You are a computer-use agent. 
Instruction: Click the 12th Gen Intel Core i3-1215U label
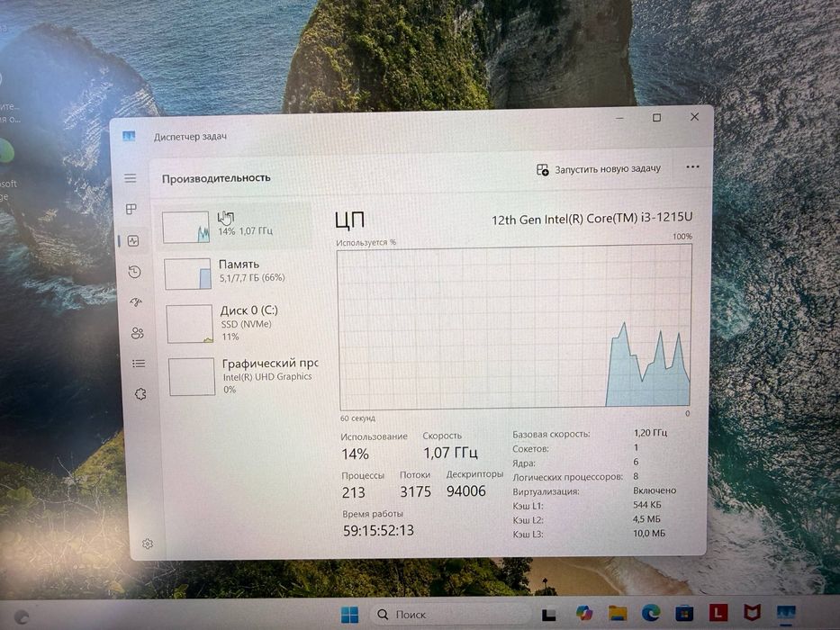click(x=592, y=218)
